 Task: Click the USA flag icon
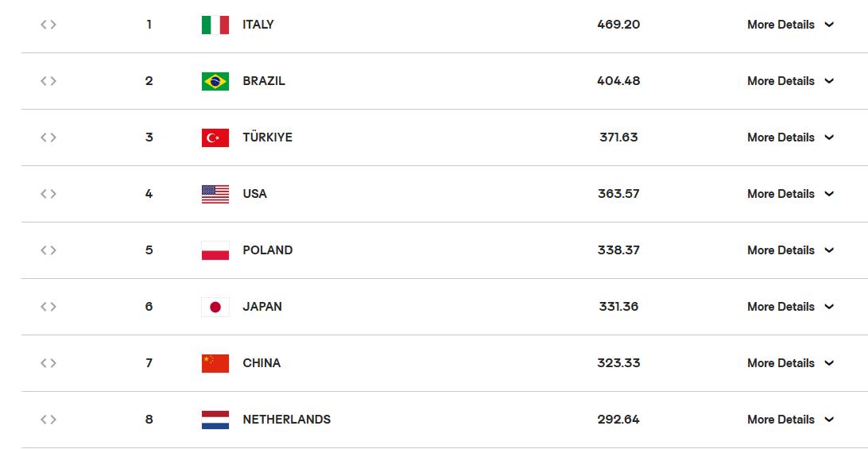(215, 195)
